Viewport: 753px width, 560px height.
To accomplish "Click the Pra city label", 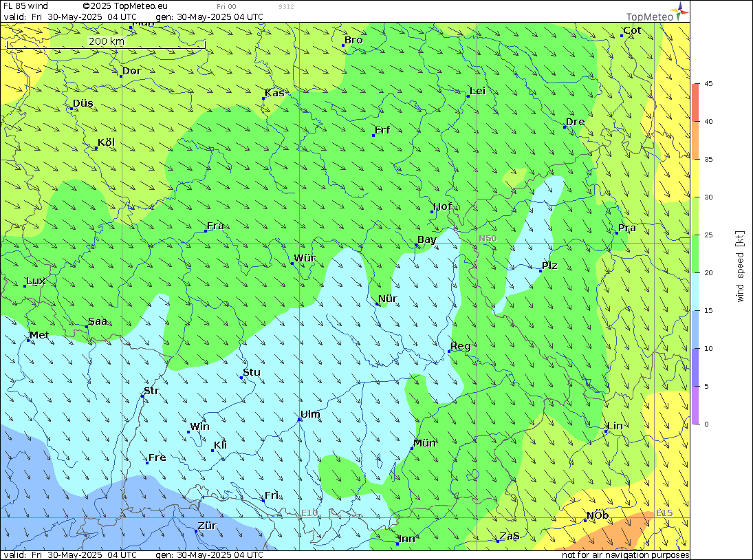I will click(627, 228).
